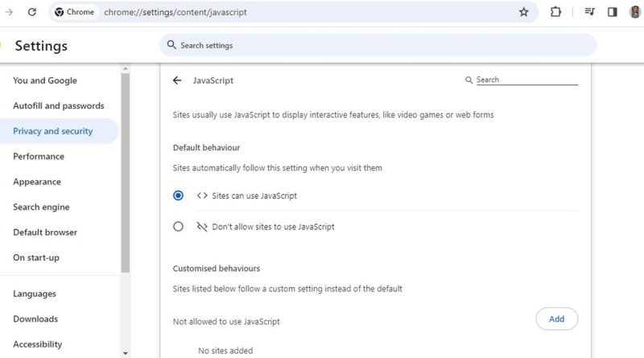Click the sidebar scroll-up arrow
This screenshot has width=644, height=358.
[x=126, y=68]
